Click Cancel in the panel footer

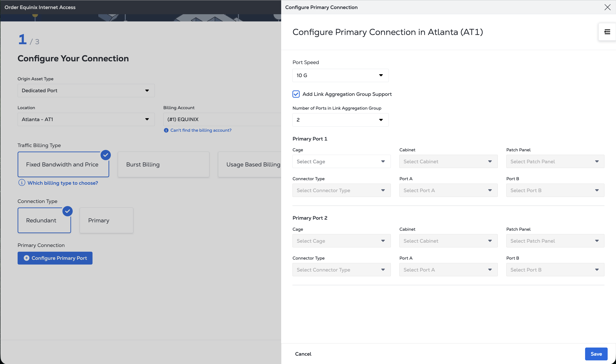[x=303, y=354]
